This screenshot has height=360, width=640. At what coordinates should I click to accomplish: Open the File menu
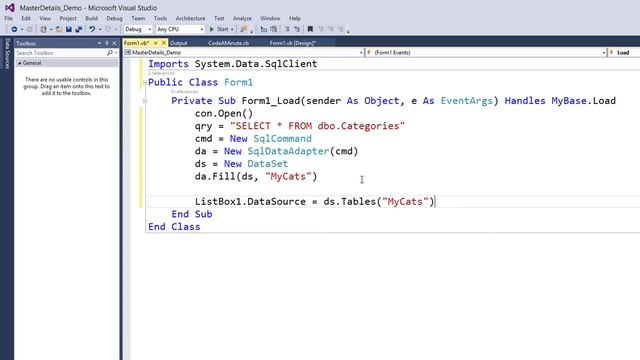tap(8, 18)
